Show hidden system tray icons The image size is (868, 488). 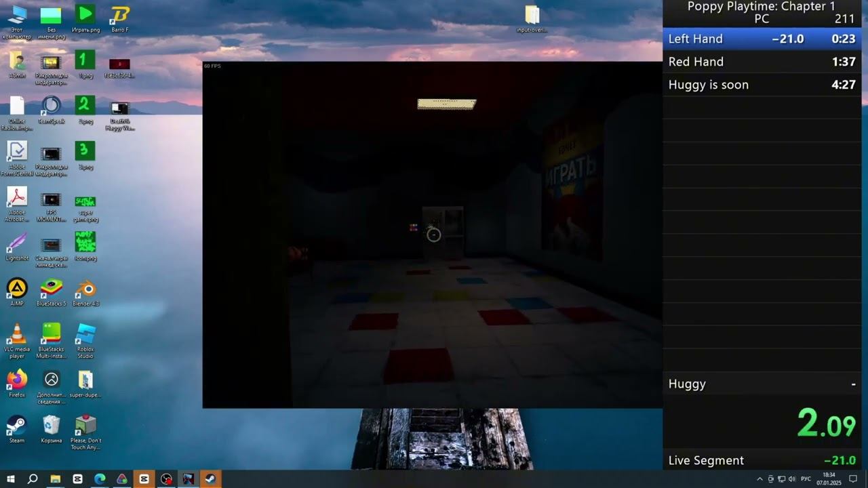(x=759, y=479)
